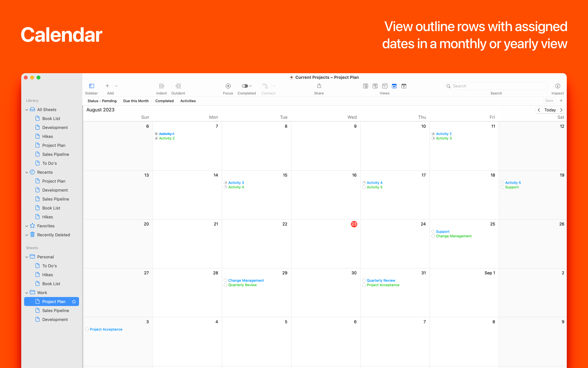Switch to the board dots view

tap(385, 86)
